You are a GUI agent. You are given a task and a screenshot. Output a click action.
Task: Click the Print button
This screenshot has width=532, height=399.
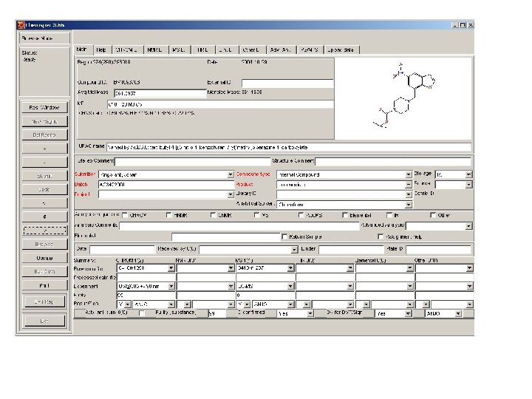click(44, 285)
